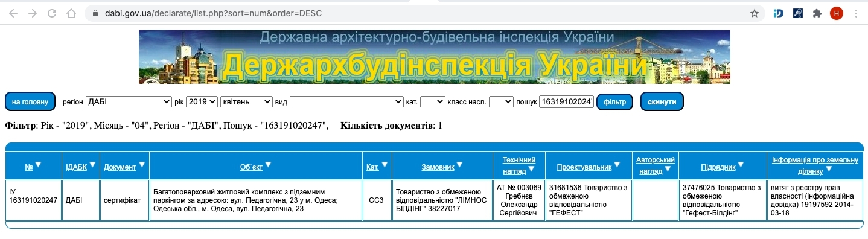Sort by Підрядник column header link
The height and width of the screenshot is (239, 868).
(718, 167)
